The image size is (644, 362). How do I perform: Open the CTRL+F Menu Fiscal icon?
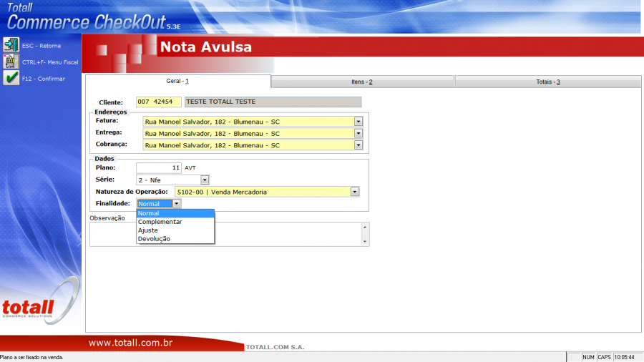click(11, 61)
